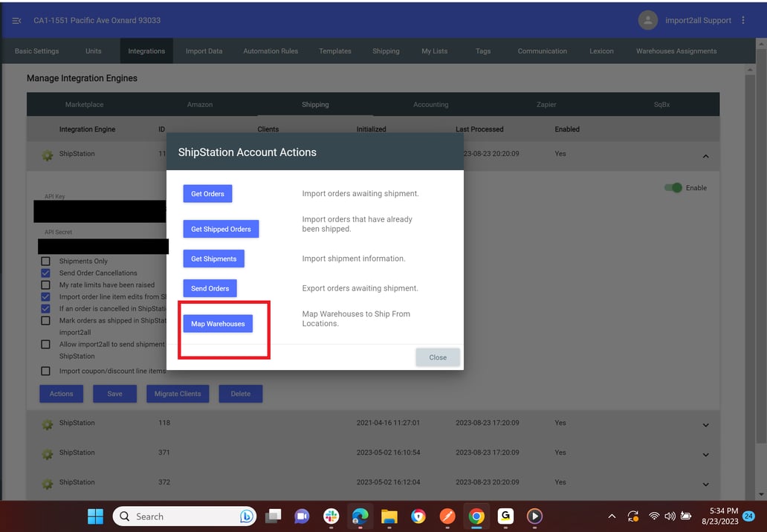Check Allow import2all to send shipment
The width and height of the screenshot is (767, 532).
(45, 344)
